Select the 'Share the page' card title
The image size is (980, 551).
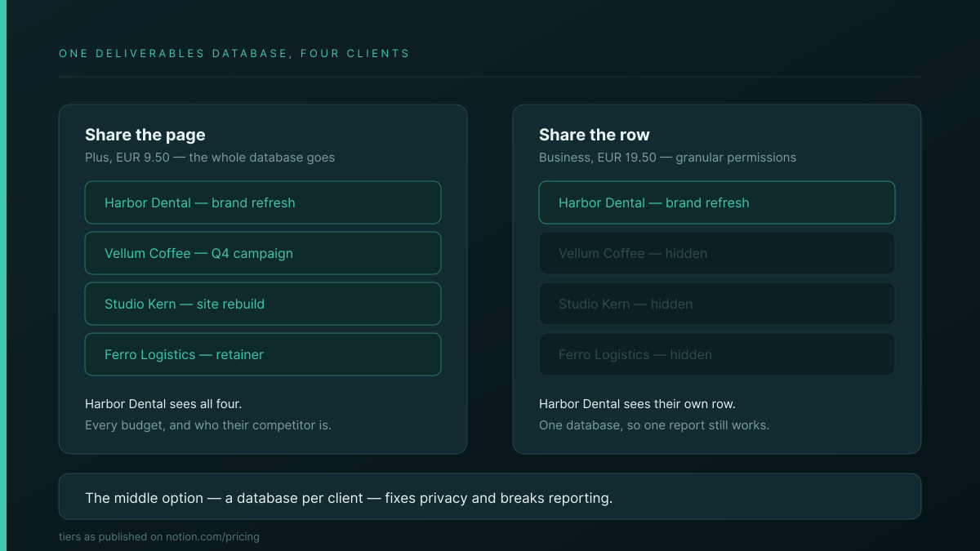click(x=145, y=135)
